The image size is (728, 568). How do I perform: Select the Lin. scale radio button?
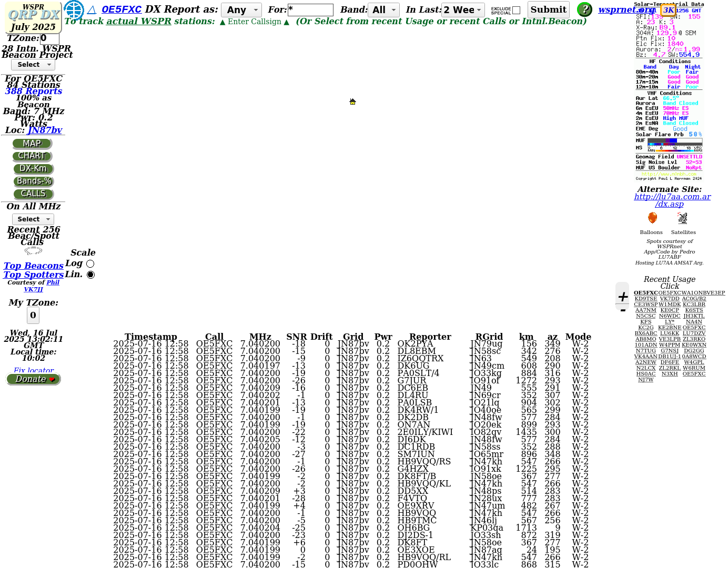point(90,275)
